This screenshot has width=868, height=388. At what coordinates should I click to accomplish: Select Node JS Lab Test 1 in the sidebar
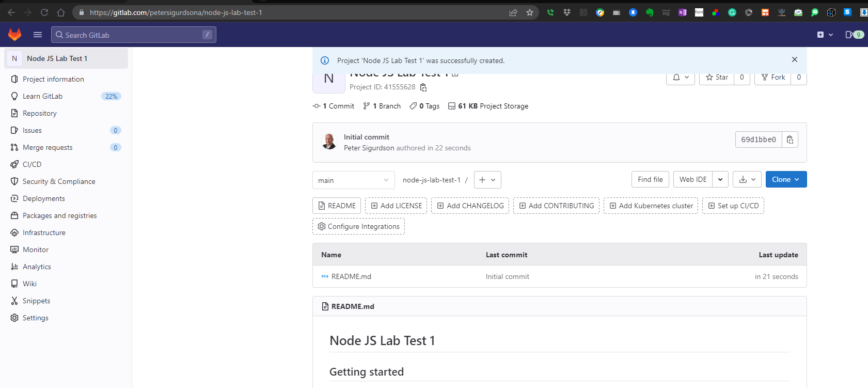(66, 58)
